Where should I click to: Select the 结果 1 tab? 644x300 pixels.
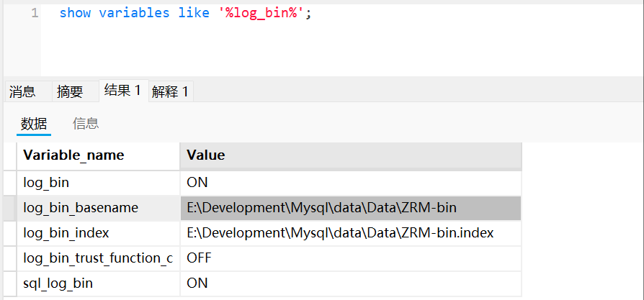pyautogui.click(x=122, y=91)
